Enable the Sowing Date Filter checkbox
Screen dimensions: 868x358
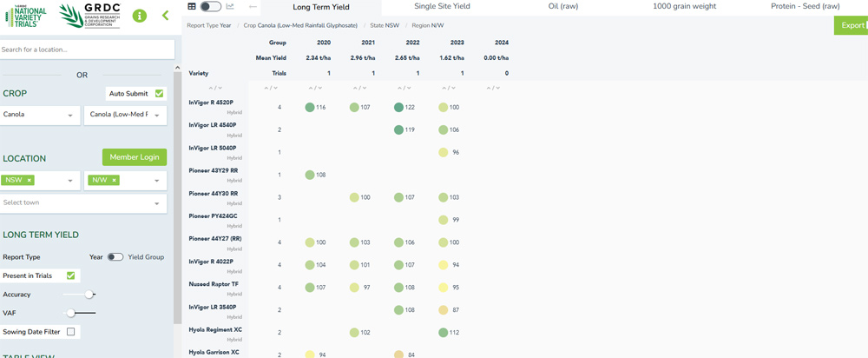[x=71, y=331]
